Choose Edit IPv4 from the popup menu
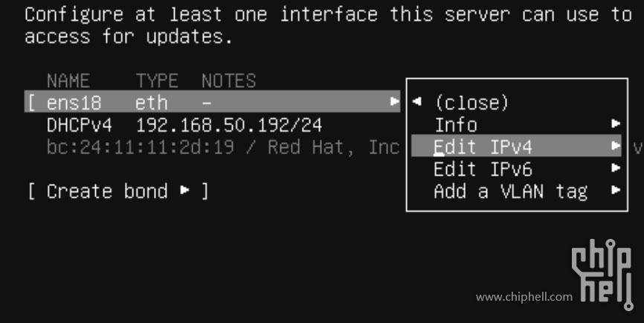This screenshot has width=644, height=323. 516,145
